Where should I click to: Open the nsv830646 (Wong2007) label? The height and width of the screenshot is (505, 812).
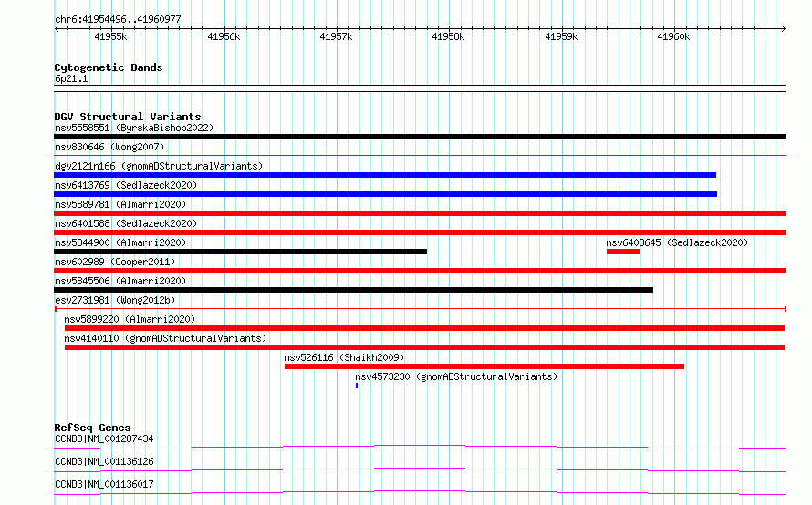pyautogui.click(x=109, y=147)
